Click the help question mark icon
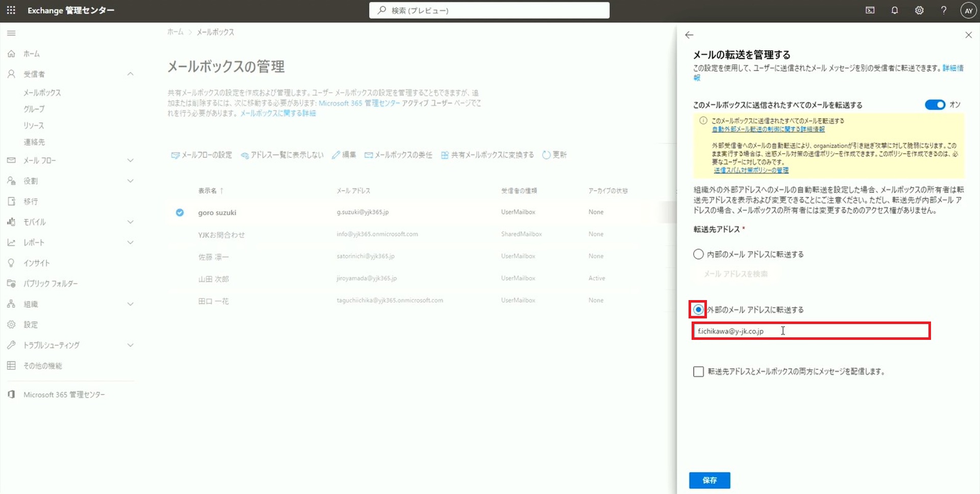 coord(944,10)
